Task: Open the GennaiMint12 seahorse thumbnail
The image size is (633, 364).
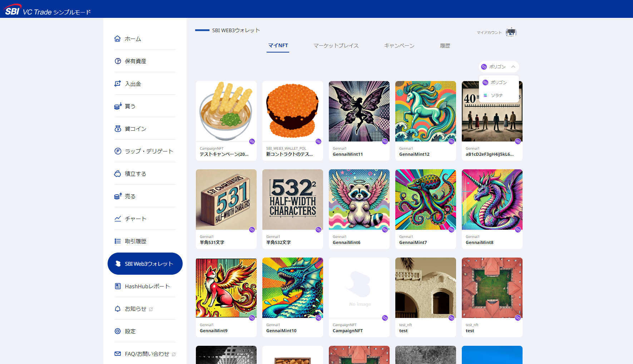Action: pos(426,111)
